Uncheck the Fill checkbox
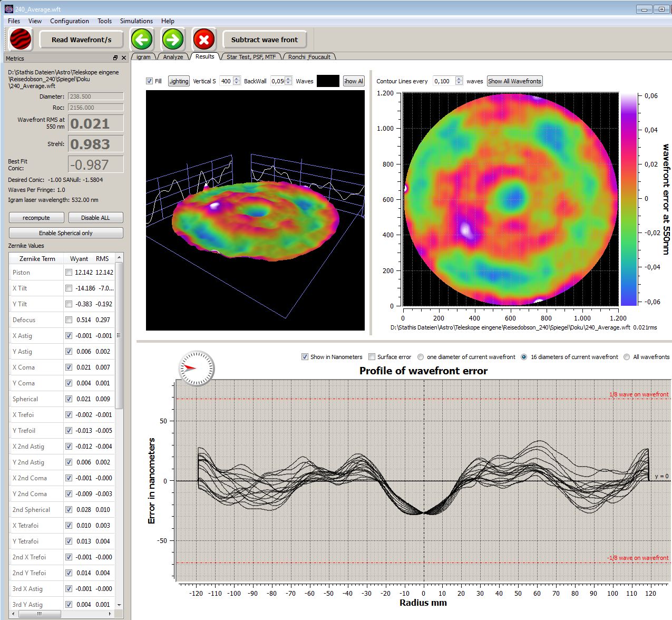The height and width of the screenshot is (620, 672). 149,81
